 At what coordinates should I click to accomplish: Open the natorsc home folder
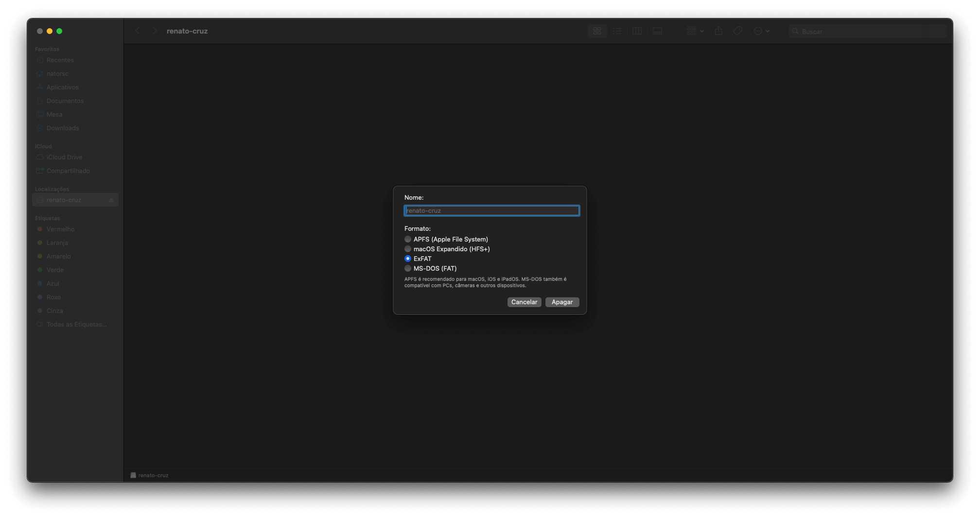coord(75,74)
